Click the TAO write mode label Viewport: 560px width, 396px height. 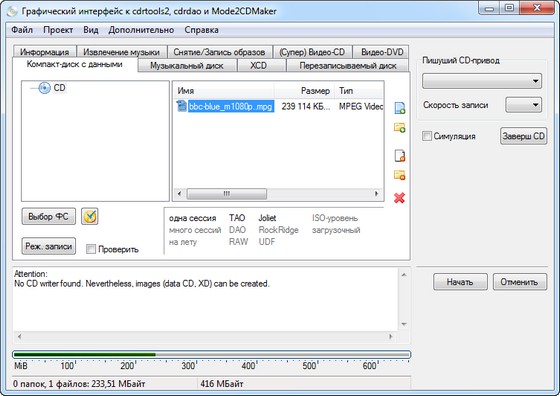tap(237, 218)
